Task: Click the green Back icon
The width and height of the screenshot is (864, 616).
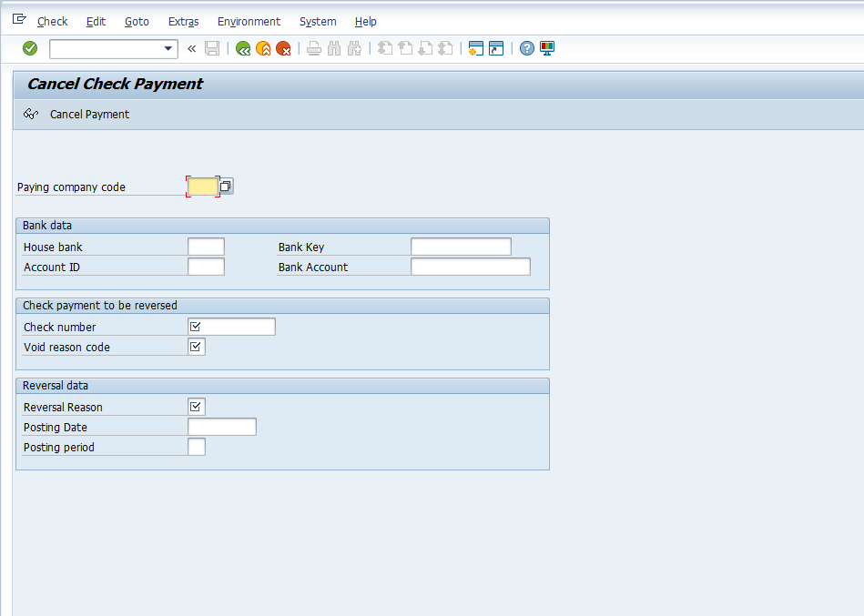Action: point(243,48)
